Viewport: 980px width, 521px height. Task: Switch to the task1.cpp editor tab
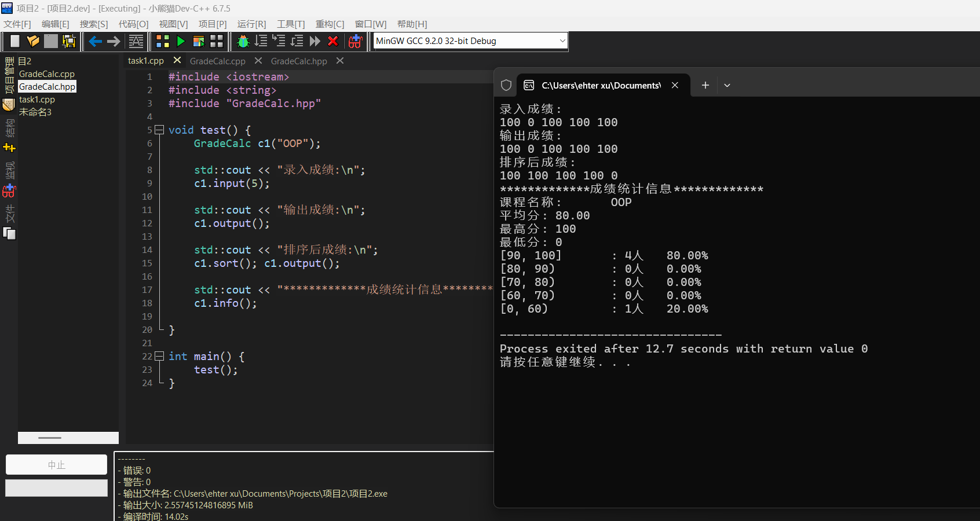tap(146, 61)
